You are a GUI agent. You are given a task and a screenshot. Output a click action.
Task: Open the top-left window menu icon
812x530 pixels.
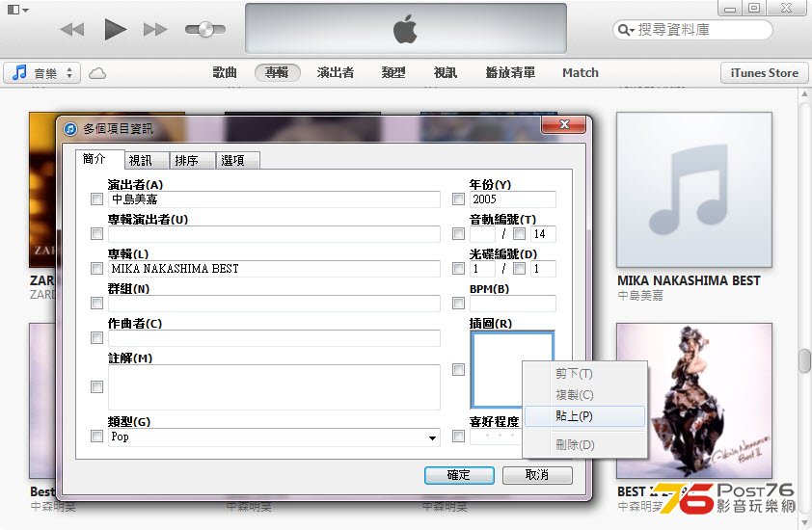pos(18,10)
